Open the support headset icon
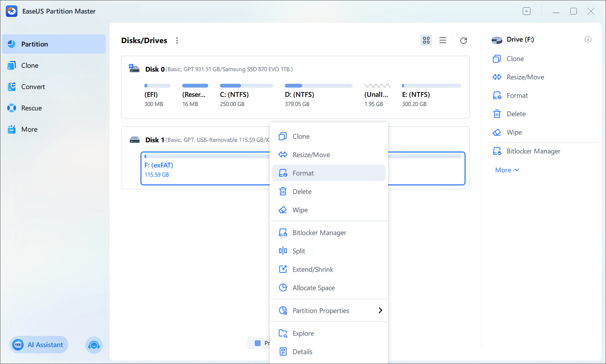 click(94, 345)
